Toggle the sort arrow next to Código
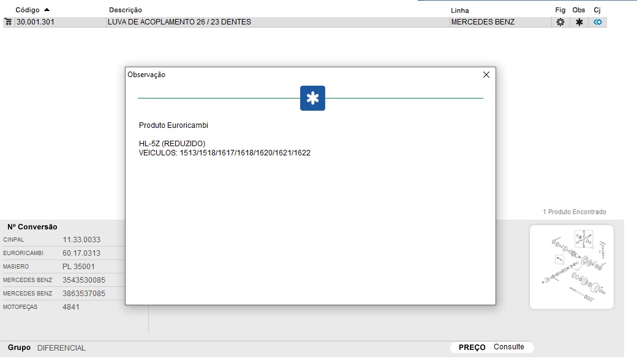Image resolution: width=637 pixels, height=364 pixels. pos(47,10)
